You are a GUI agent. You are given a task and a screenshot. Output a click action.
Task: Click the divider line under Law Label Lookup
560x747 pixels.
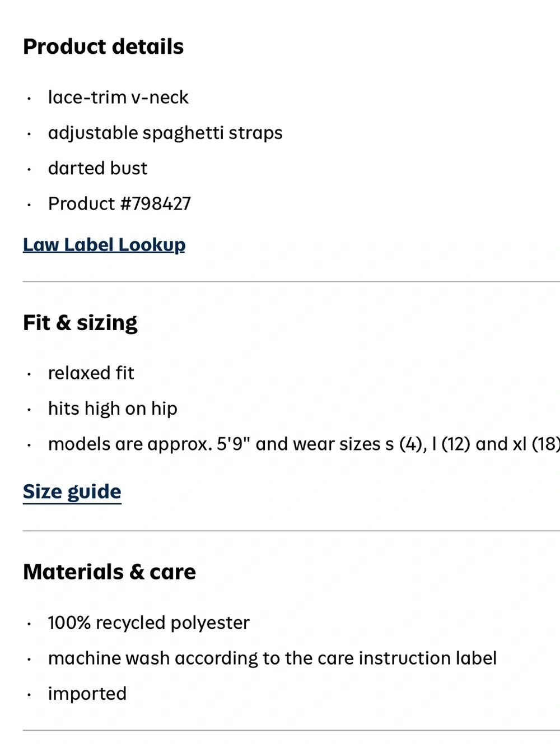point(291,281)
